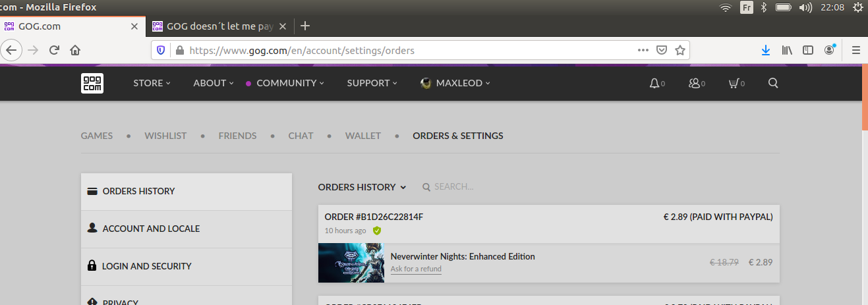Go to the FRIENDS section

point(237,136)
